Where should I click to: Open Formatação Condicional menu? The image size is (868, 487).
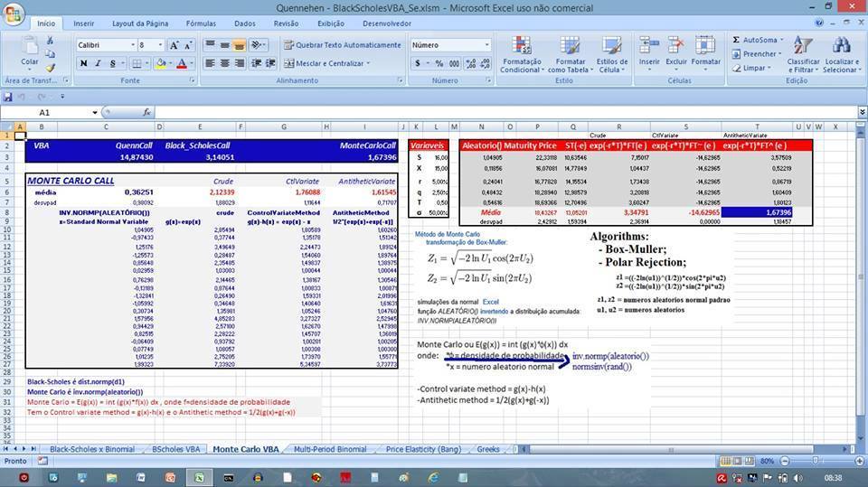[522, 55]
